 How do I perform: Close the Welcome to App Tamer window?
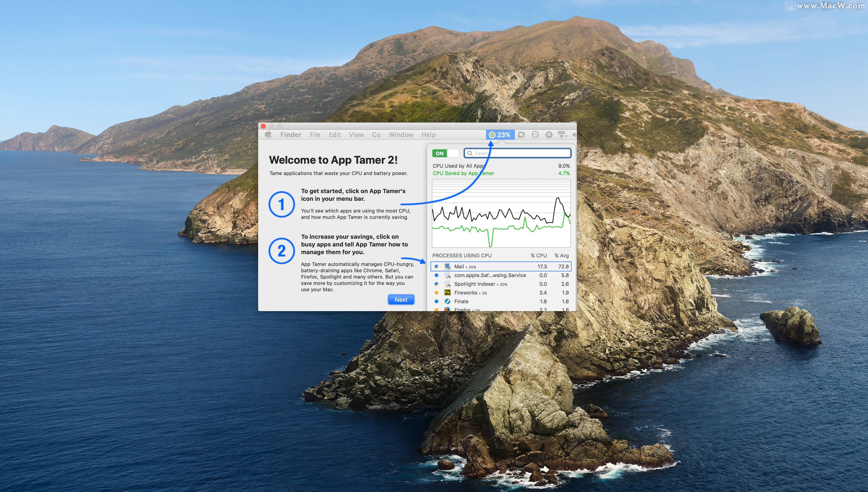(x=263, y=126)
